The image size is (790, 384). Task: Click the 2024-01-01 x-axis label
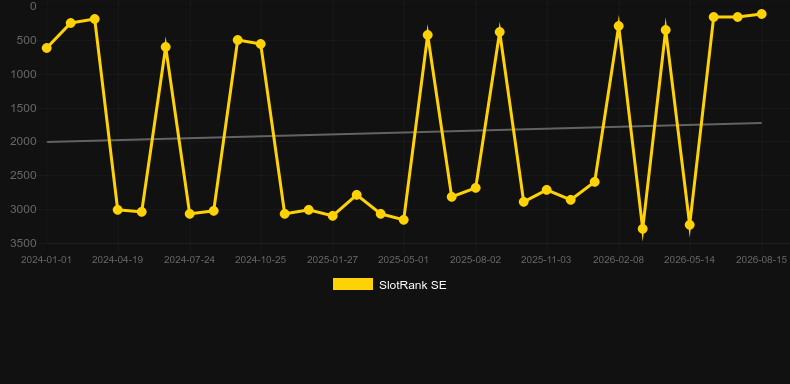46,260
